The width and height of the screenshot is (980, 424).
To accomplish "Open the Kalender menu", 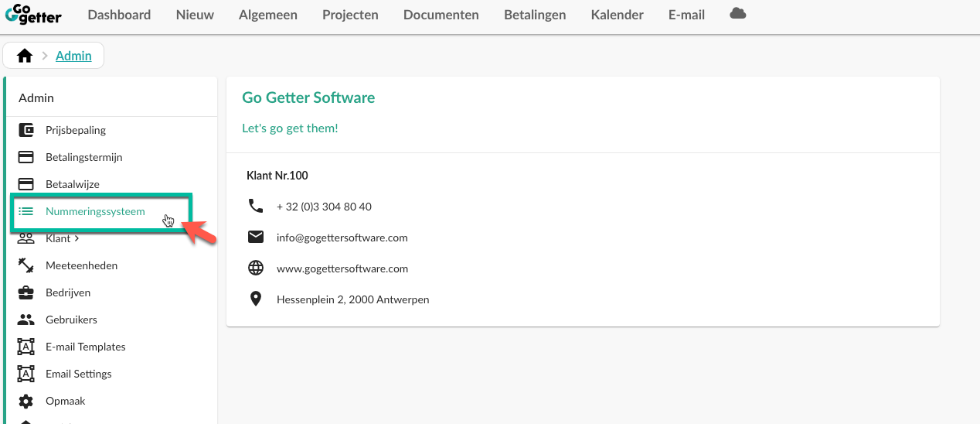I will pos(618,15).
